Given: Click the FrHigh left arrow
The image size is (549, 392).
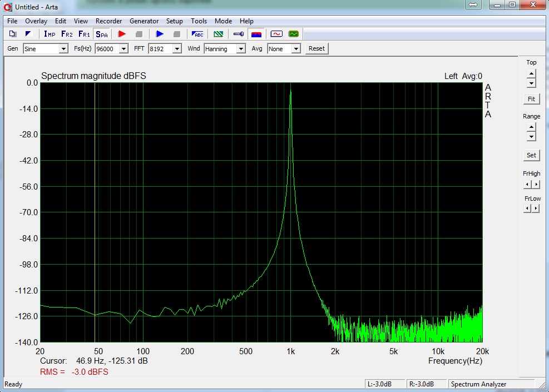Looking at the screenshot, I should tap(527, 184).
